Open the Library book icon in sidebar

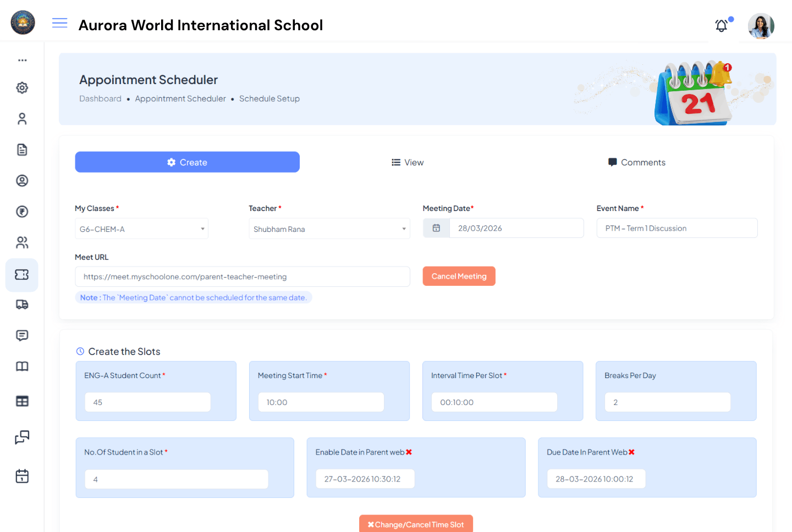[x=22, y=366]
